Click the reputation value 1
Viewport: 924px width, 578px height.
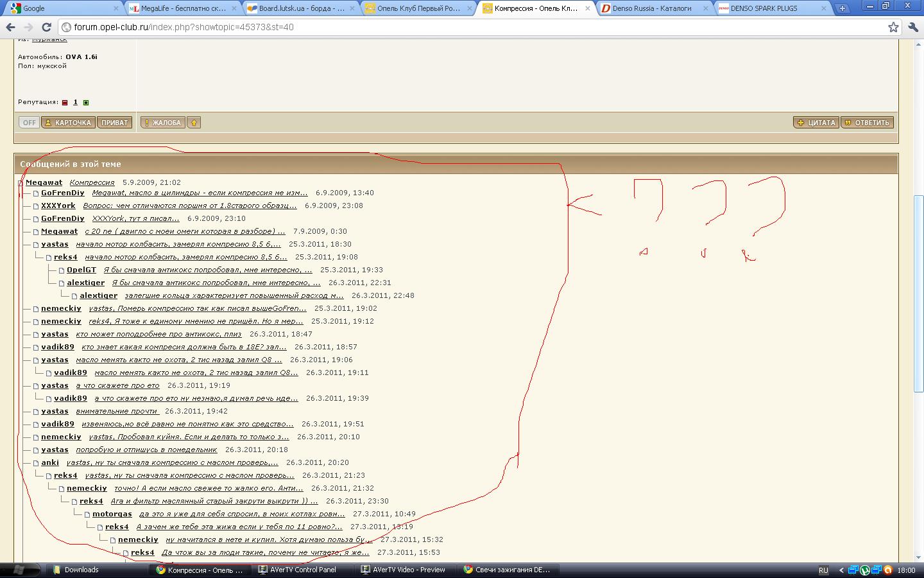click(x=75, y=102)
